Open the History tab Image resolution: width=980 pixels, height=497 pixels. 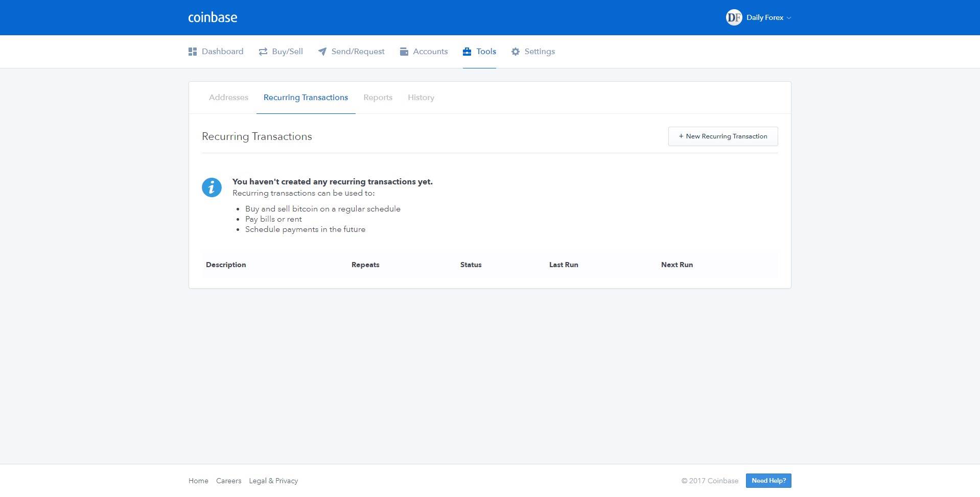click(421, 98)
